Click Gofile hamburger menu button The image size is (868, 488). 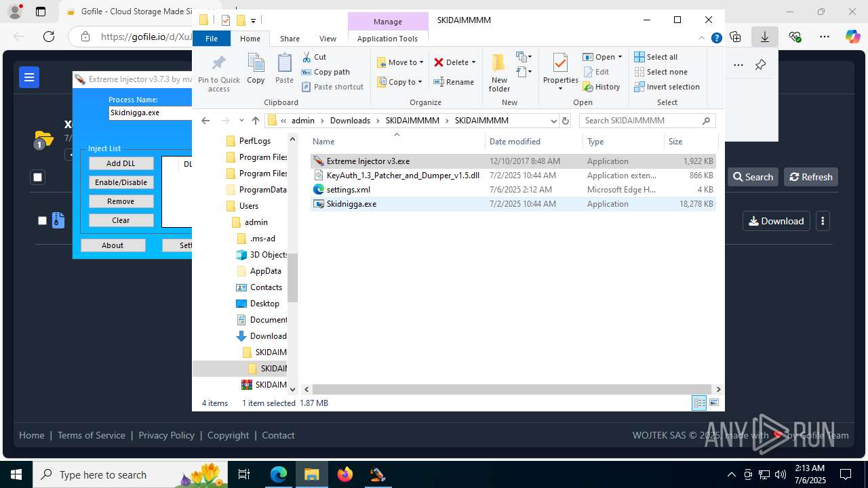click(29, 77)
